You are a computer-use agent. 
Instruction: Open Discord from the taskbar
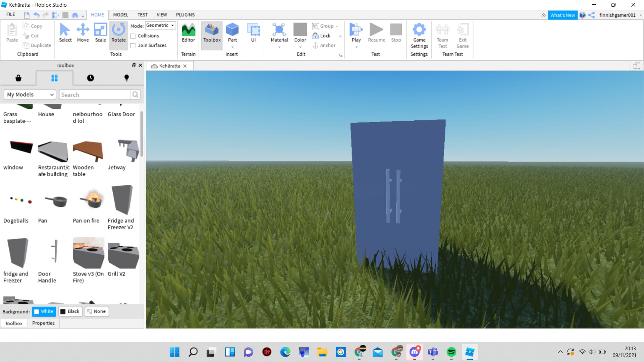tap(415, 352)
